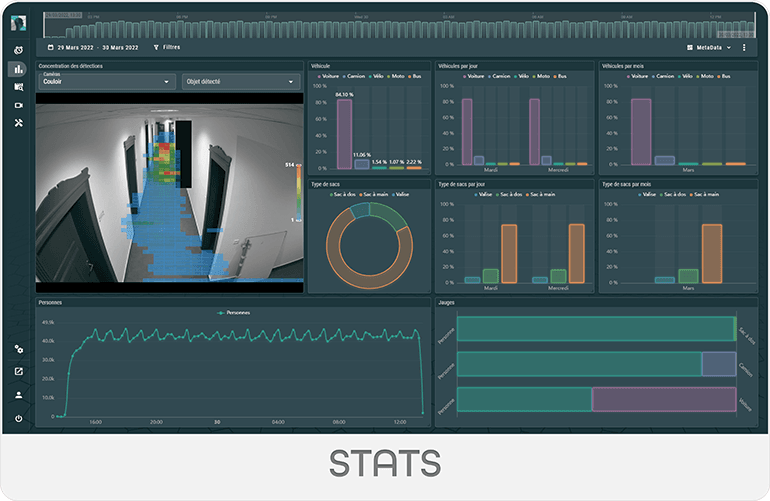The image size is (770, 501).
Task: Click the 84.10 % Voiture bar
Action: (344, 134)
